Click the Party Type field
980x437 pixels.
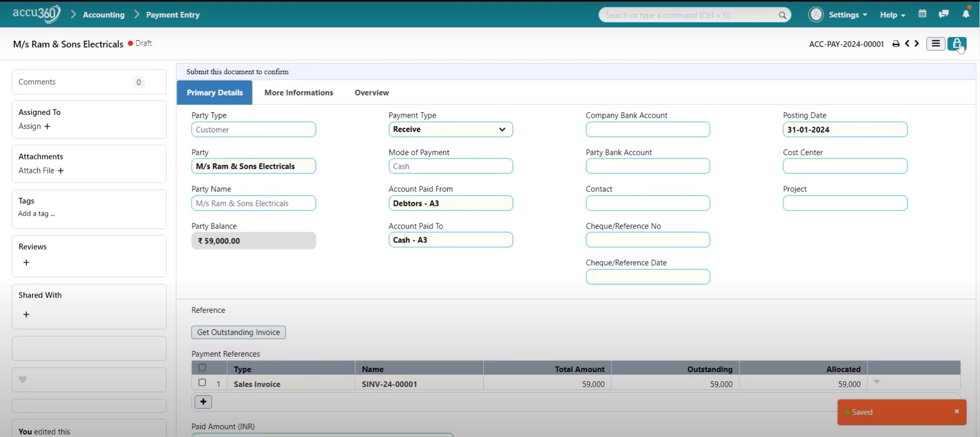(254, 130)
